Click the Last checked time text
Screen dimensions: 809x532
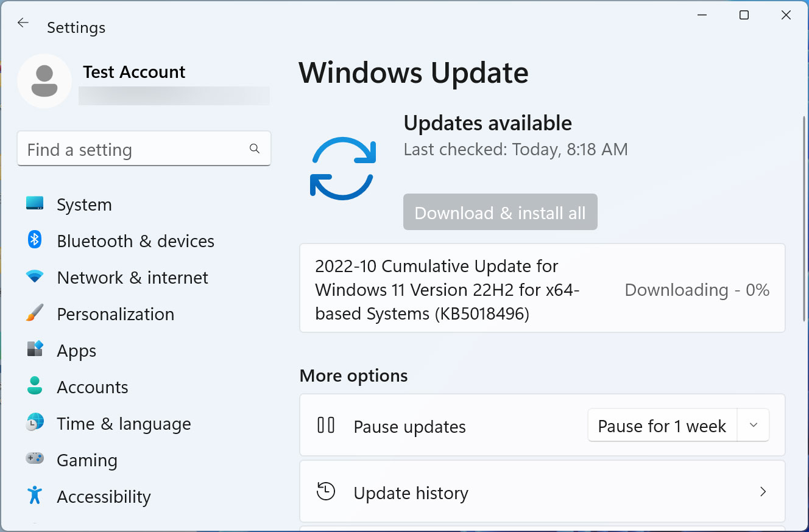pos(515,149)
